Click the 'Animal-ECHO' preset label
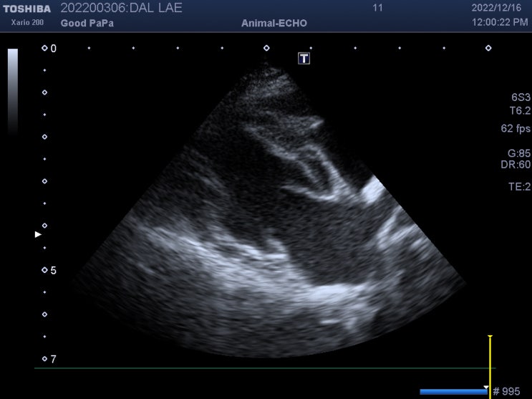This screenshot has width=532, height=399. [274, 23]
